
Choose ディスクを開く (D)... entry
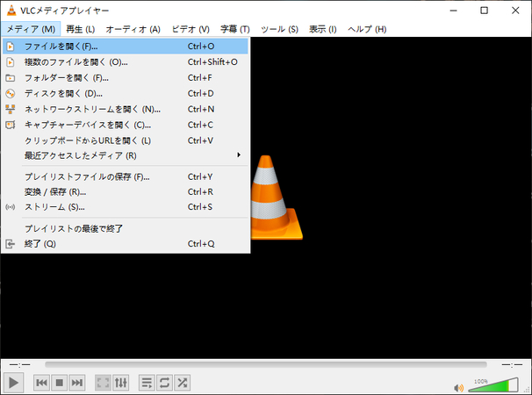point(126,93)
